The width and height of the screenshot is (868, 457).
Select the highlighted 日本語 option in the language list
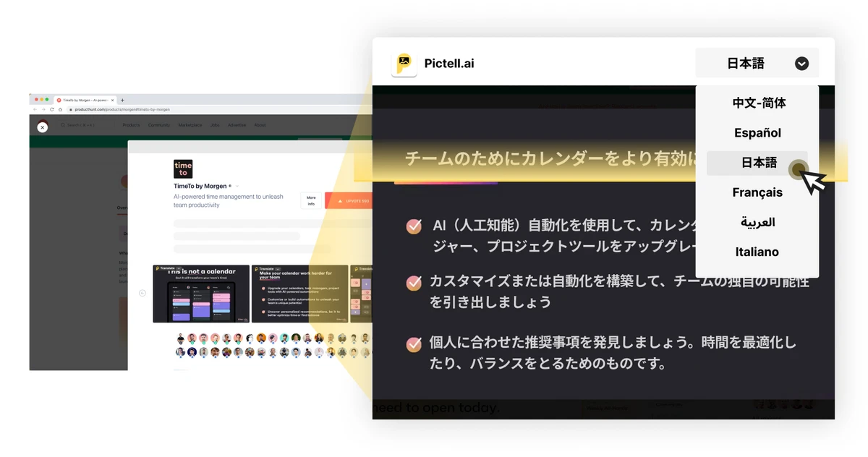[757, 163]
